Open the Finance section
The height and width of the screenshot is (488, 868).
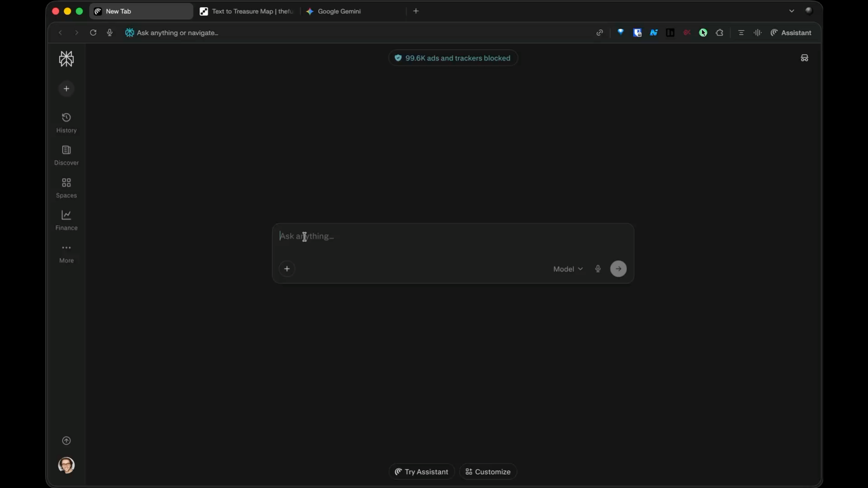(x=66, y=221)
